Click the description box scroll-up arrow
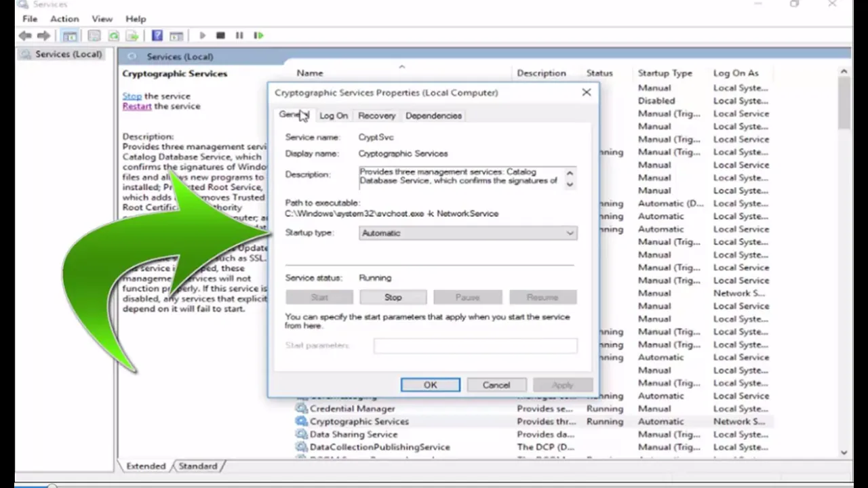Screen dimensions: 868x488 click(570, 173)
